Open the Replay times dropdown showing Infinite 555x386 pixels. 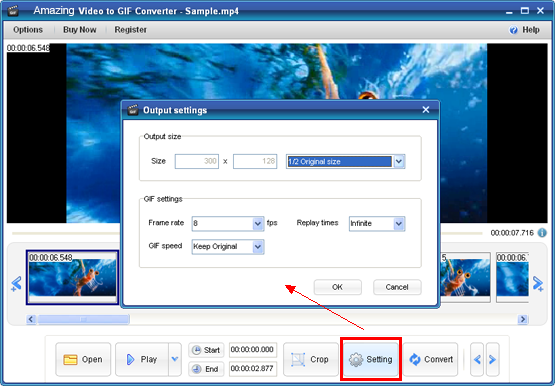(x=377, y=224)
